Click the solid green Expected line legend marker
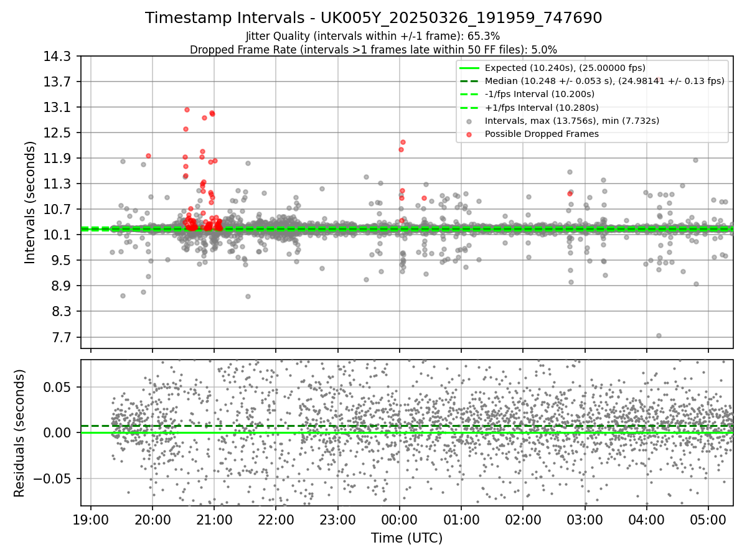 469,68
